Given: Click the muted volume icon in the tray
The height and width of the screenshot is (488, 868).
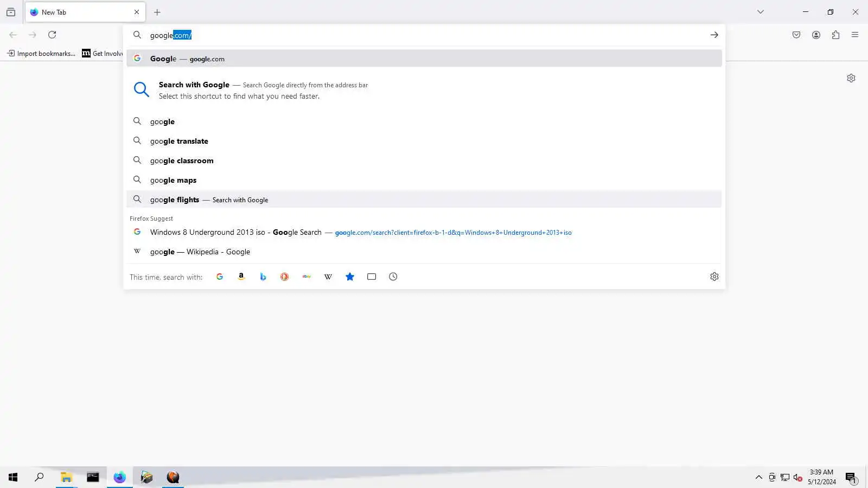Looking at the screenshot, I should point(798,477).
